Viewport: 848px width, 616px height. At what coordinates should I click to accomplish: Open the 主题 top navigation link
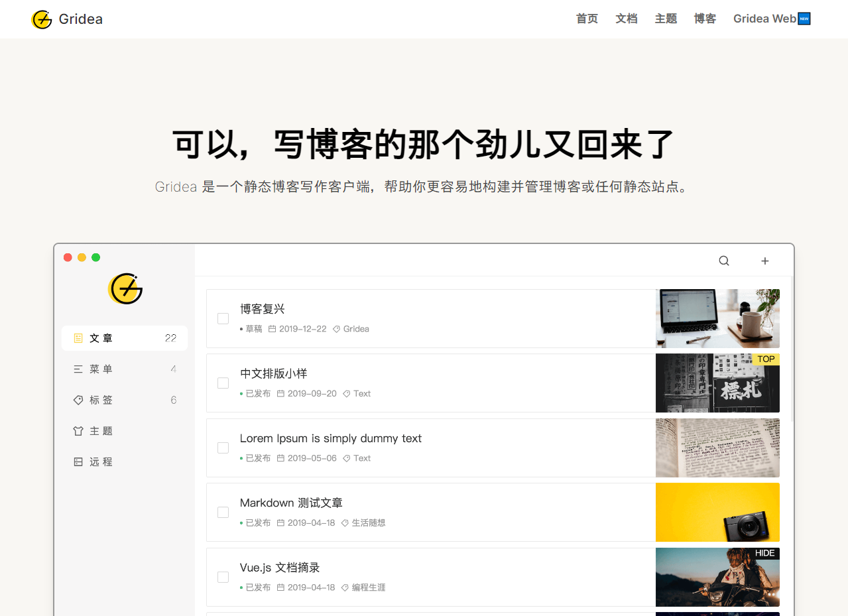666,19
